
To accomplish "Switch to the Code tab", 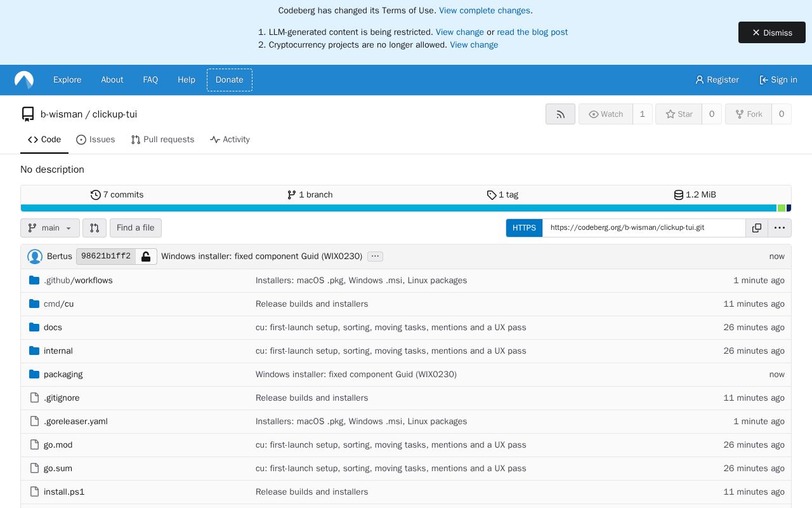I will (44, 140).
